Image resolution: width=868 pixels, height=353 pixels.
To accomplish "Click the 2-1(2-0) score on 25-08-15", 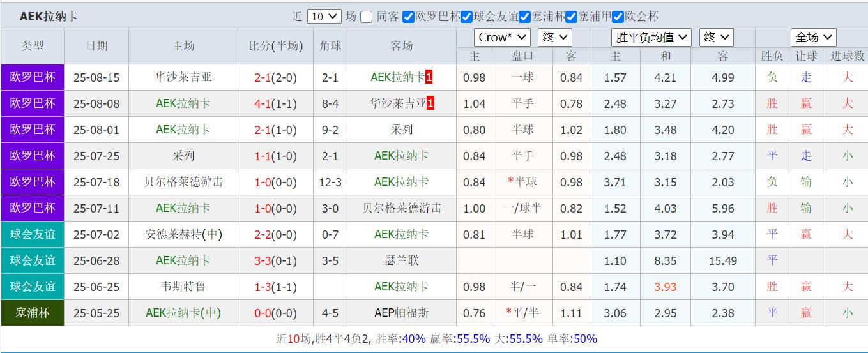I will click(x=275, y=78).
